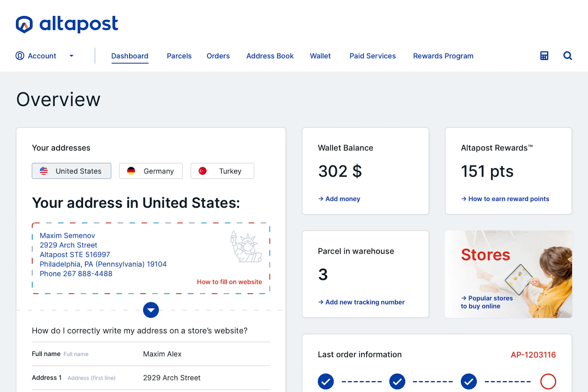
Task: Select the United States flag icon
Action: point(44,171)
